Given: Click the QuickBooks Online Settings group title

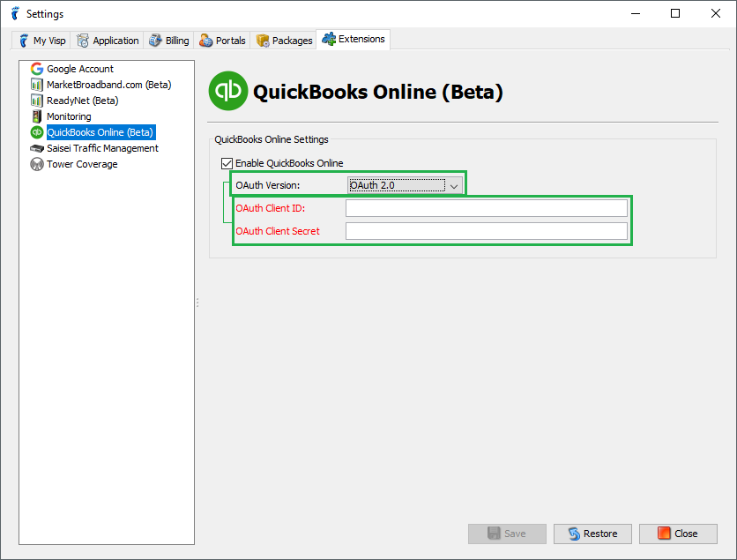Looking at the screenshot, I should click(x=272, y=139).
